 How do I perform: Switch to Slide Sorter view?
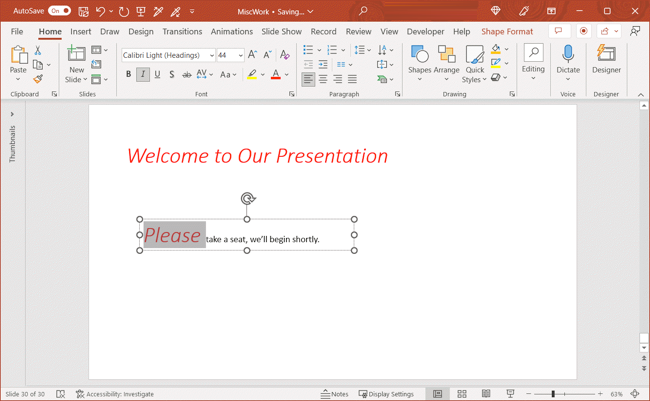(462, 394)
